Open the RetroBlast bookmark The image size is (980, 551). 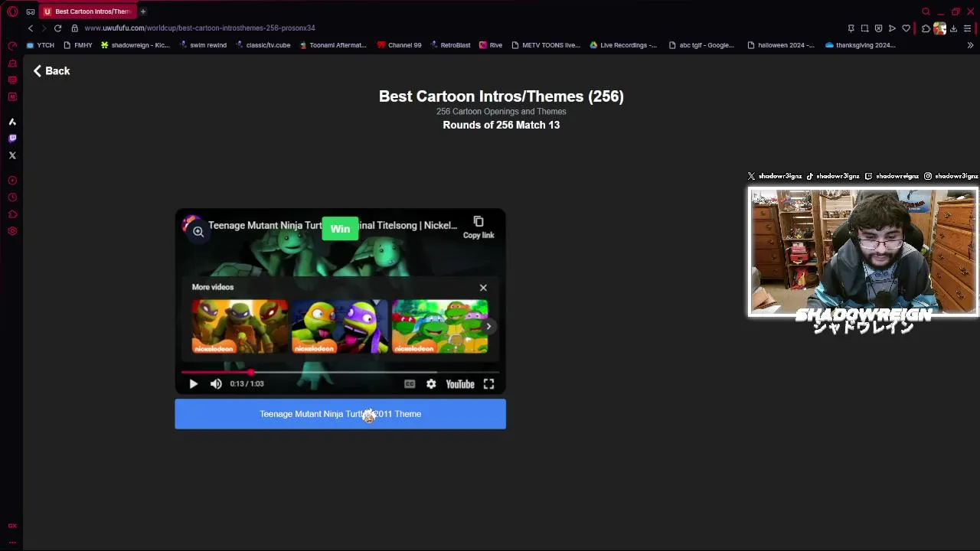449,45
